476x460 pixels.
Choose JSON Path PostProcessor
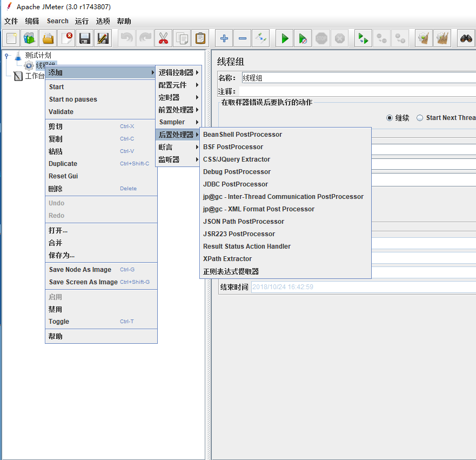pyautogui.click(x=285, y=222)
